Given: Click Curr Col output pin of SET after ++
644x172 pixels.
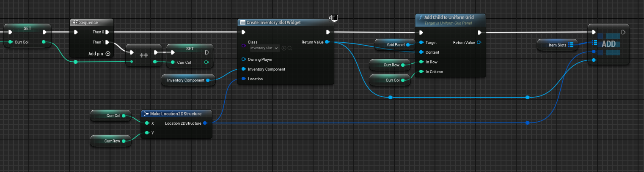Looking at the screenshot, I should [206, 63].
